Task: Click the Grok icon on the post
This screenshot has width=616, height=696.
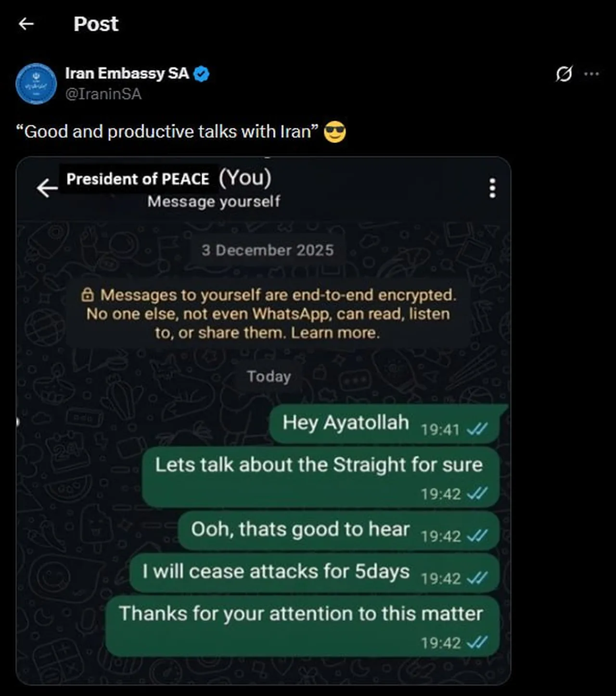Action: coord(564,74)
